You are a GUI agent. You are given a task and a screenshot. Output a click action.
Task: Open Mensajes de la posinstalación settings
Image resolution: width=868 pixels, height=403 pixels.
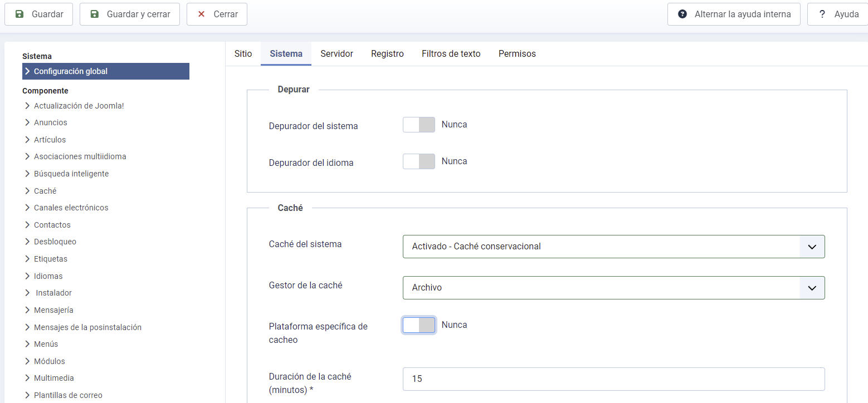[x=87, y=327]
